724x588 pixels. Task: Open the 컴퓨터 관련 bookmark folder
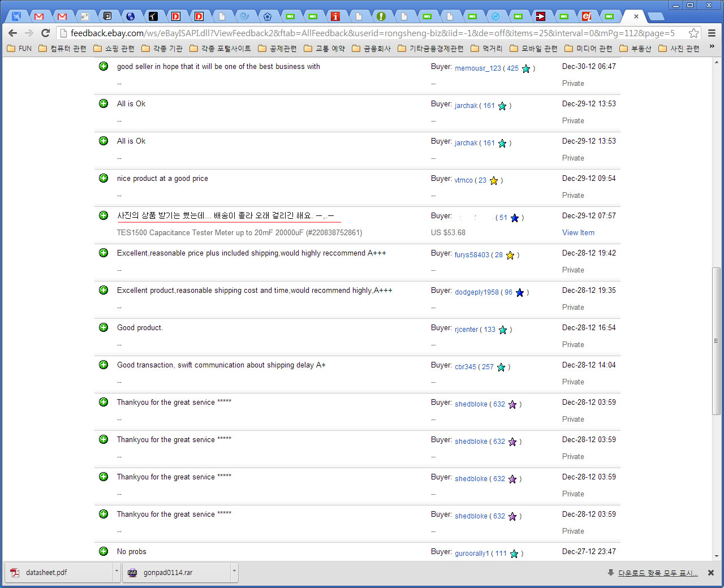tap(62, 49)
